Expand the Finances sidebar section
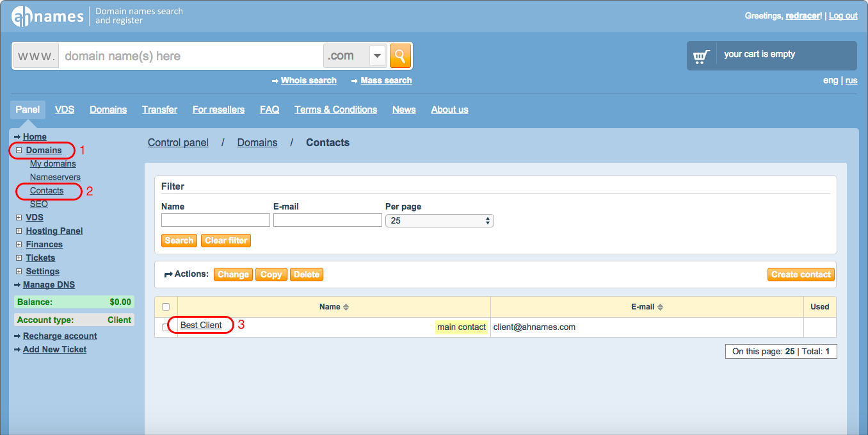 [19, 245]
